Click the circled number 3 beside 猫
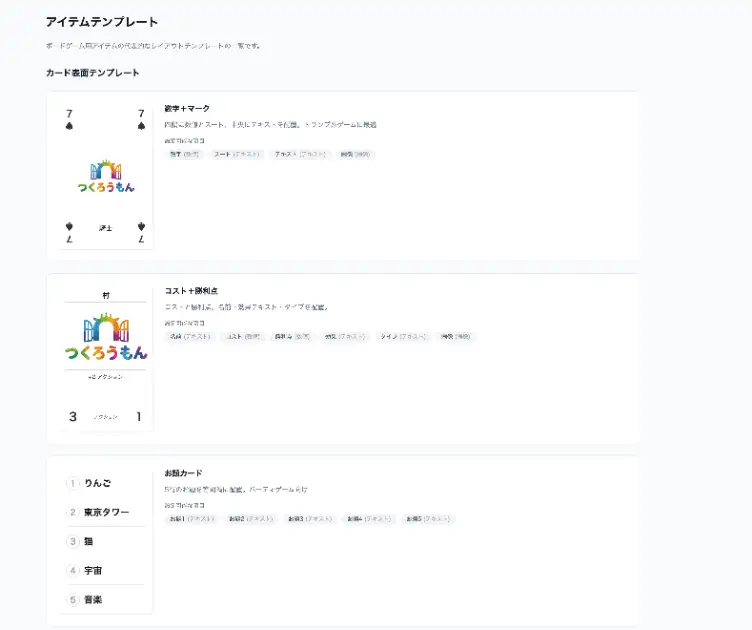Viewport: 752px width, 630px height. point(73,541)
